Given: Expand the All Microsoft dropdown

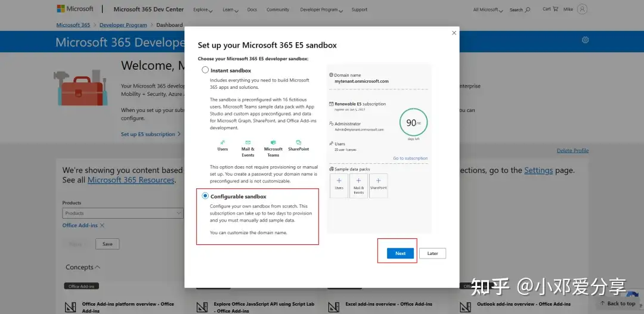Looking at the screenshot, I should point(488,10).
